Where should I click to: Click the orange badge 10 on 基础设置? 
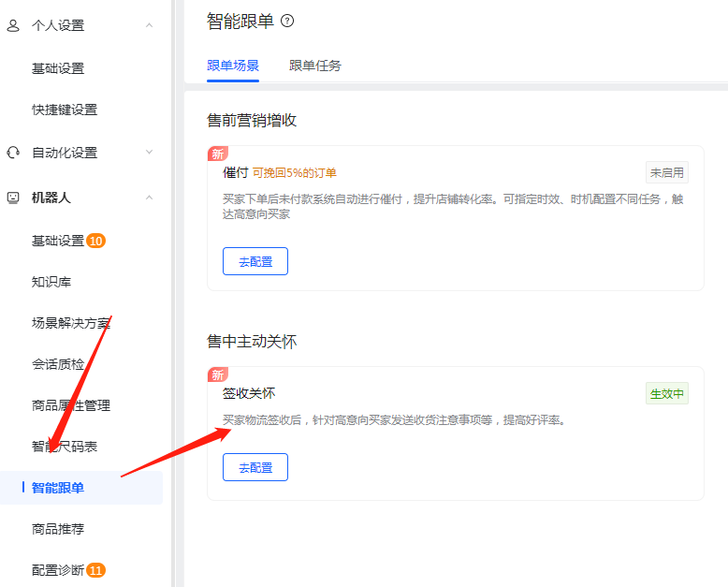pyautogui.click(x=96, y=241)
